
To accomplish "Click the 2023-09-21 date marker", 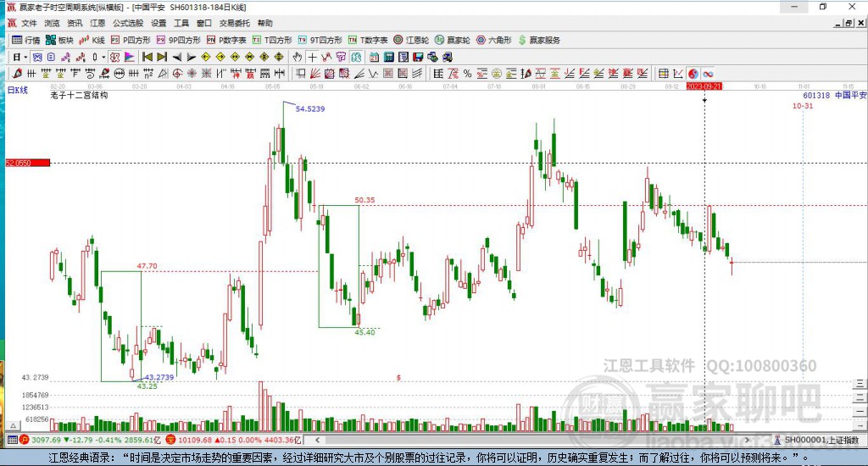I will [x=704, y=86].
